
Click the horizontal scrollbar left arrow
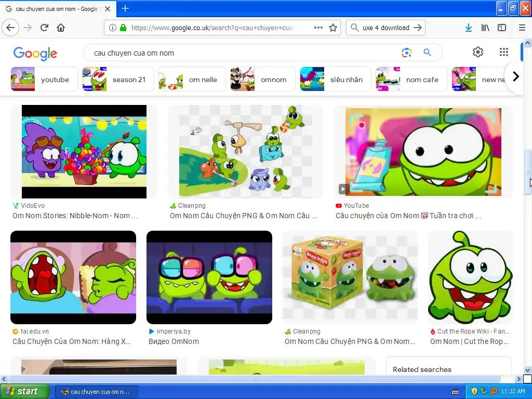pos(4,379)
